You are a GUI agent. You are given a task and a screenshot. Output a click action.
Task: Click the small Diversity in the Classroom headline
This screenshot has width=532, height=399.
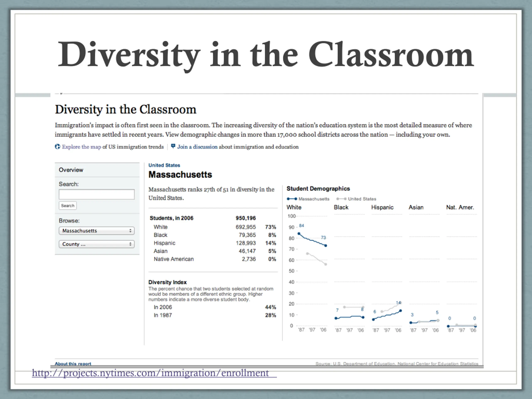tap(126, 110)
